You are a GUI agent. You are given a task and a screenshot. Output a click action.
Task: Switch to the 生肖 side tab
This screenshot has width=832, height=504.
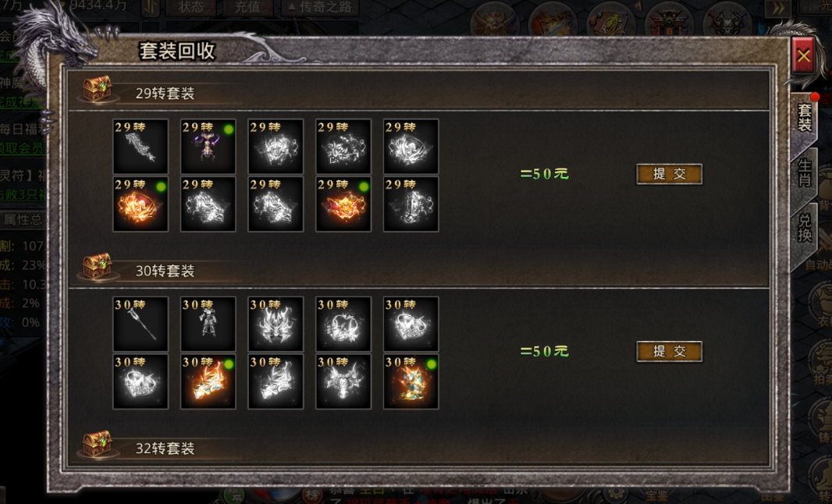coord(805,173)
